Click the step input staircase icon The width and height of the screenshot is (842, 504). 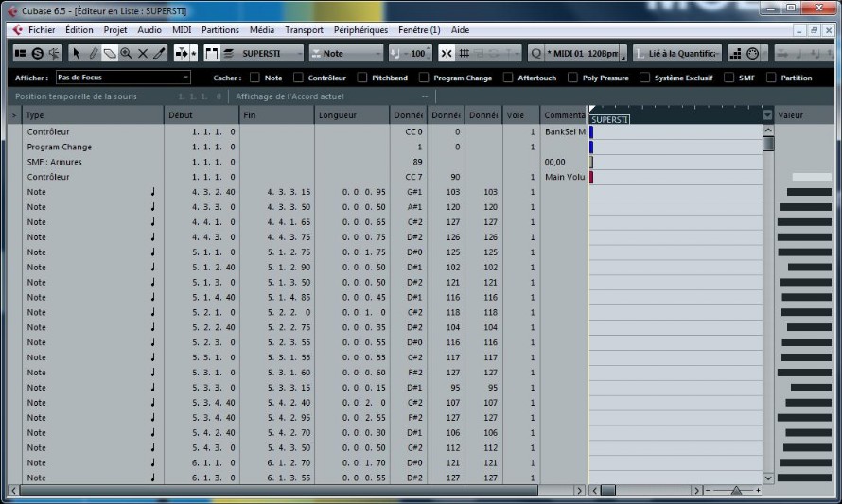pos(736,53)
